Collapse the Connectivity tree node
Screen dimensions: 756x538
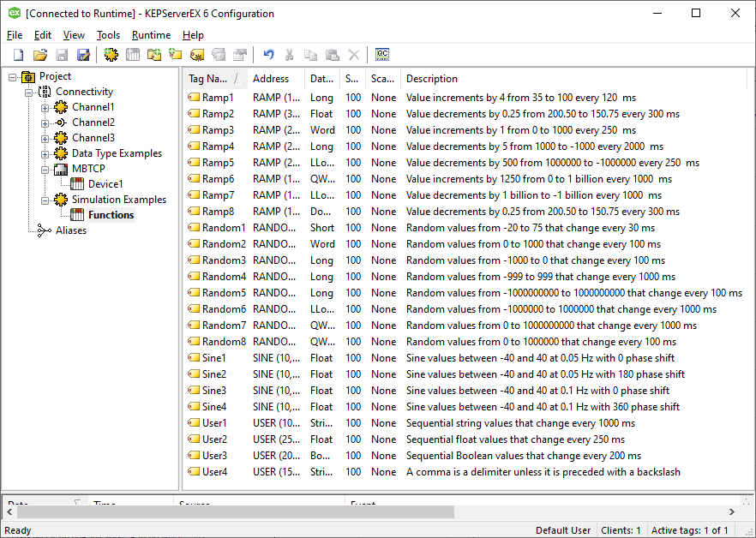(x=29, y=93)
